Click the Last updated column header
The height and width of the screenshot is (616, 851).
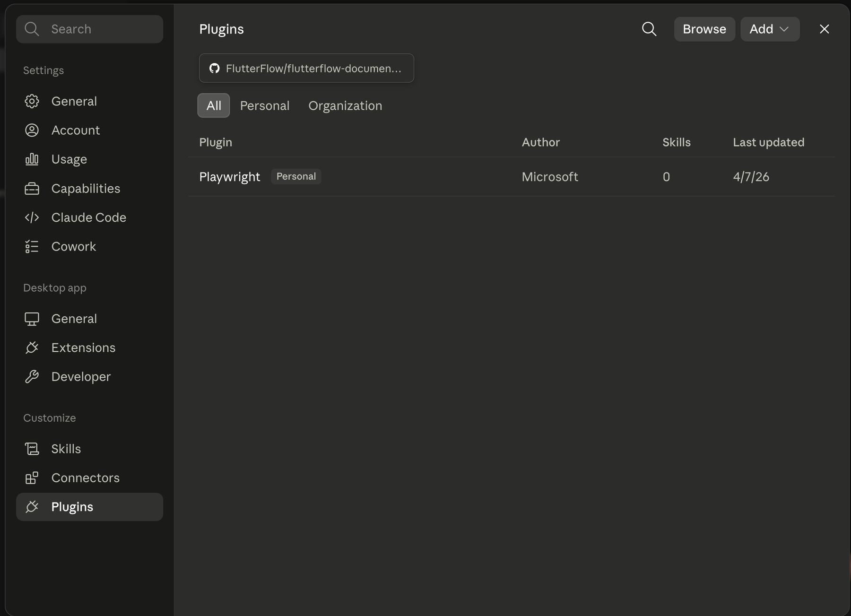coord(768,142)
